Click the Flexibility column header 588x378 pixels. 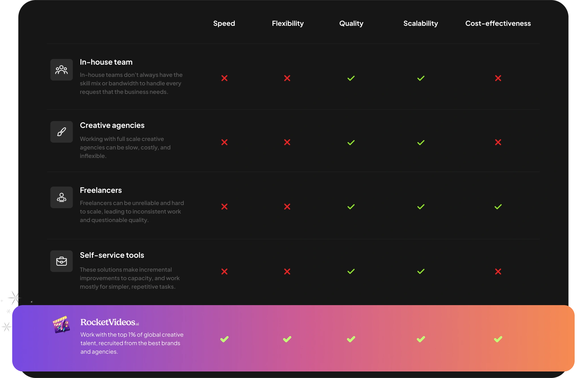288,23
